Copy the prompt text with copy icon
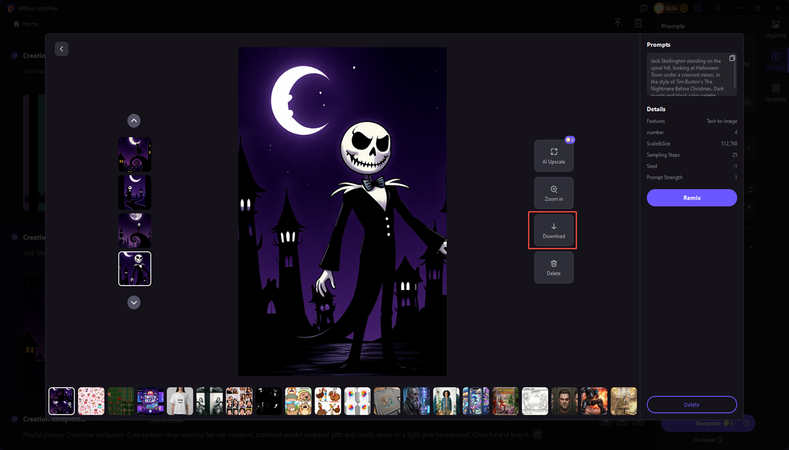This screenshot has width=789, height=450. point(732,58)
